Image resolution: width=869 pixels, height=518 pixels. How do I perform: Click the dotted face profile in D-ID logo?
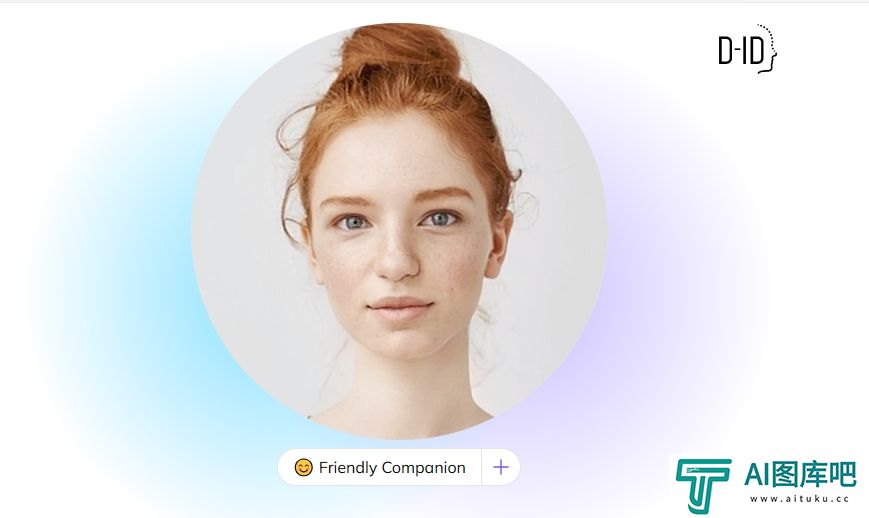pos(767,49)
